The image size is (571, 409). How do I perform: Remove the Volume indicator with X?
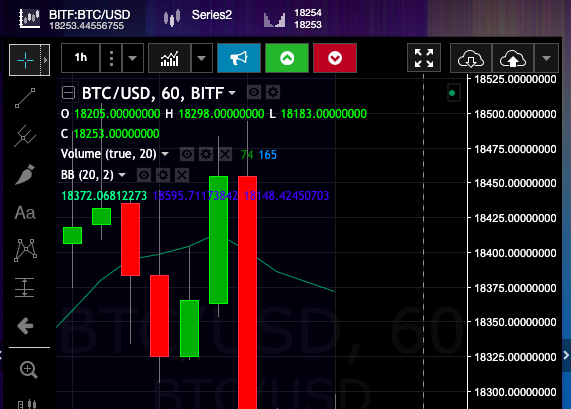pos(225,154)
